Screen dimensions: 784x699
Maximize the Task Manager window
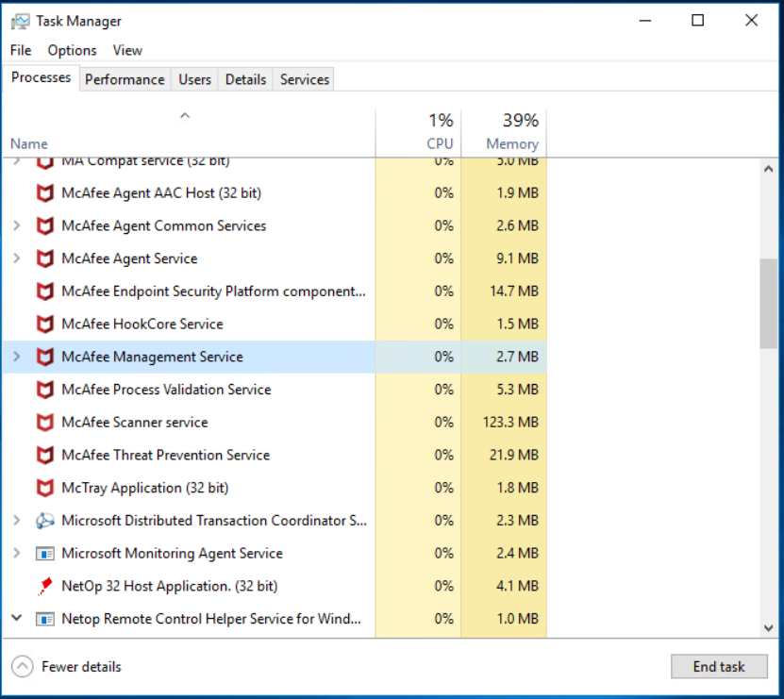697,21
